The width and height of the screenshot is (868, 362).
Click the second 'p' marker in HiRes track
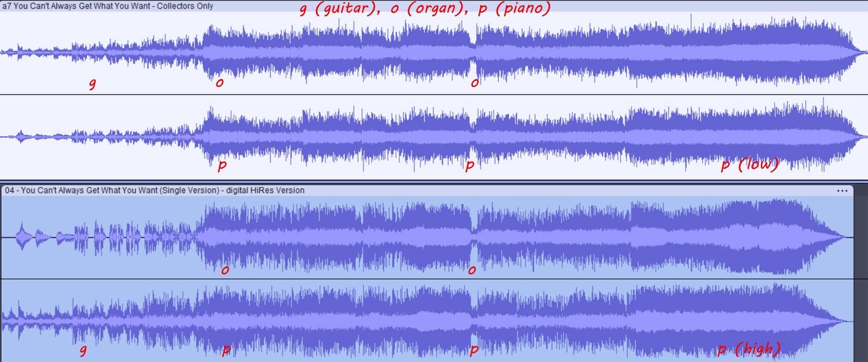point(474,350)
